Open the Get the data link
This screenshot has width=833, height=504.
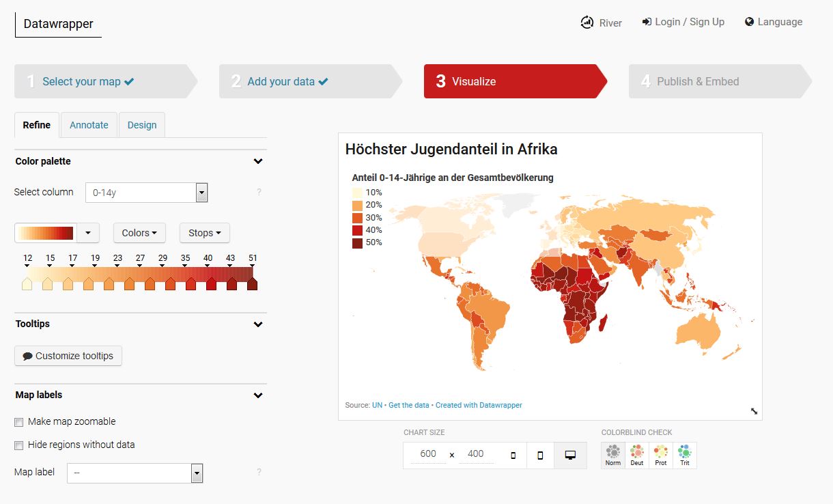click(408, 405)
